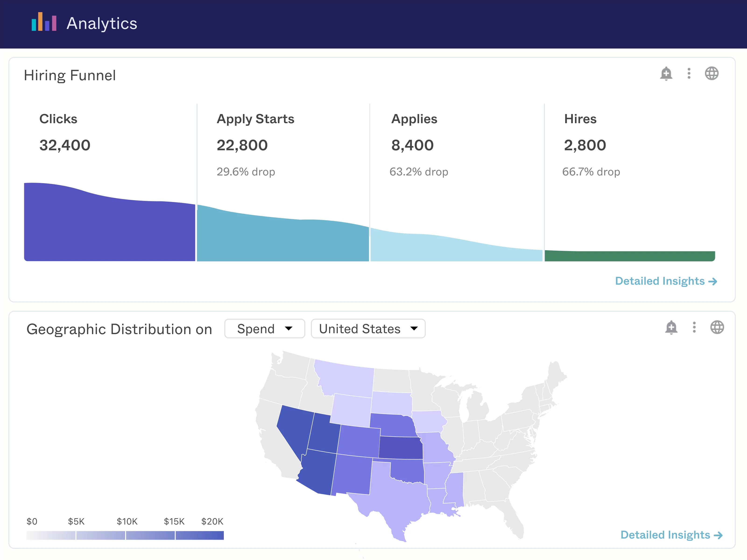The height and width of the screenshot is (560, 747).
Task: Click globe icon on Hiring Funnel card
Action: (712, 73)
